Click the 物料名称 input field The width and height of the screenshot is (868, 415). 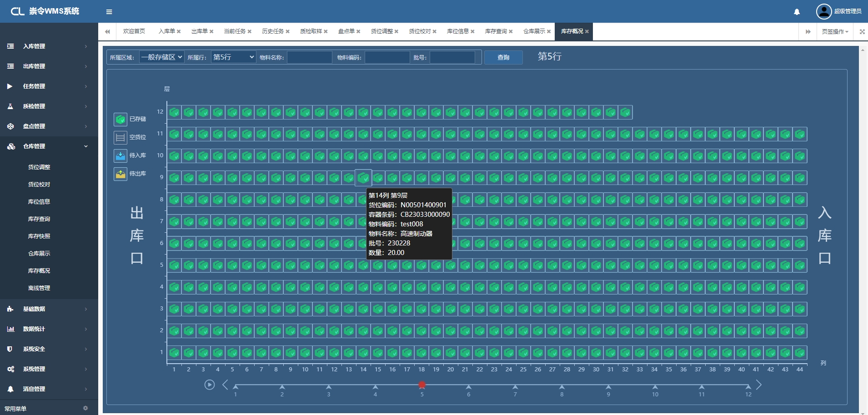tap(310, 57)
